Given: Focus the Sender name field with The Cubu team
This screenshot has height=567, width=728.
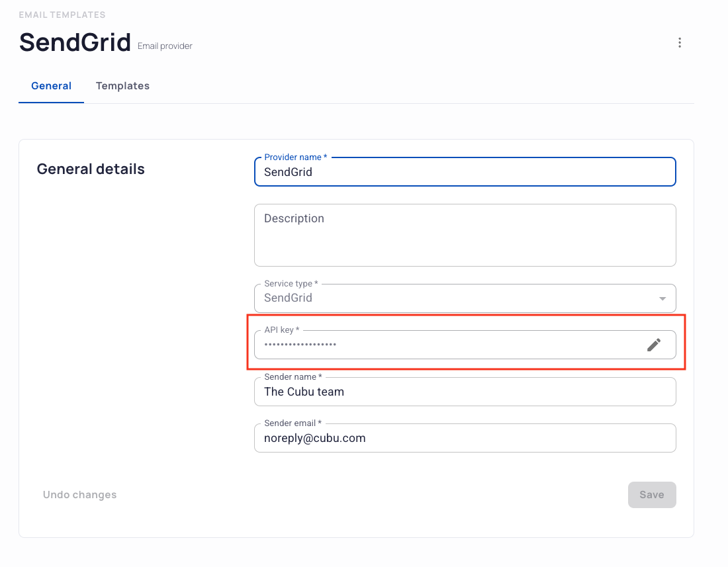Looking at the screenshot, I should 465,392.
